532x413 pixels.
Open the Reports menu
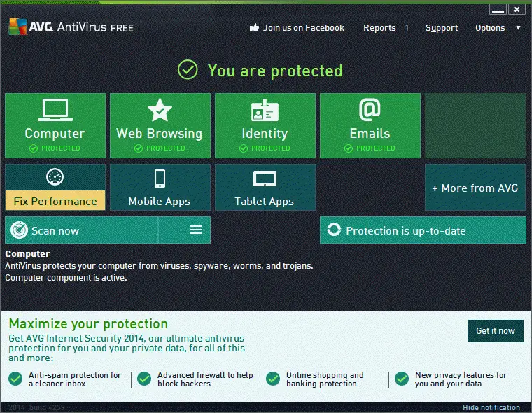coord(379,28)
